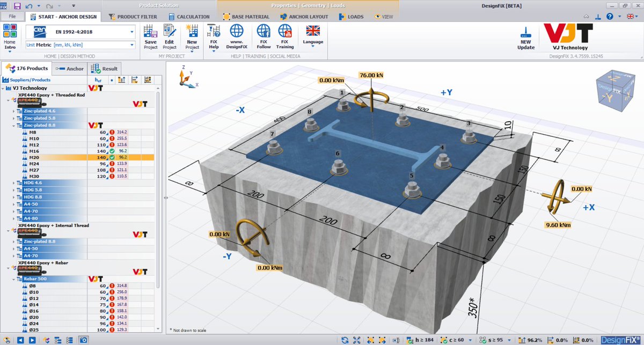Click the 9.60 kNm moment label
The image size is (644, 345).
click(559, 225)
